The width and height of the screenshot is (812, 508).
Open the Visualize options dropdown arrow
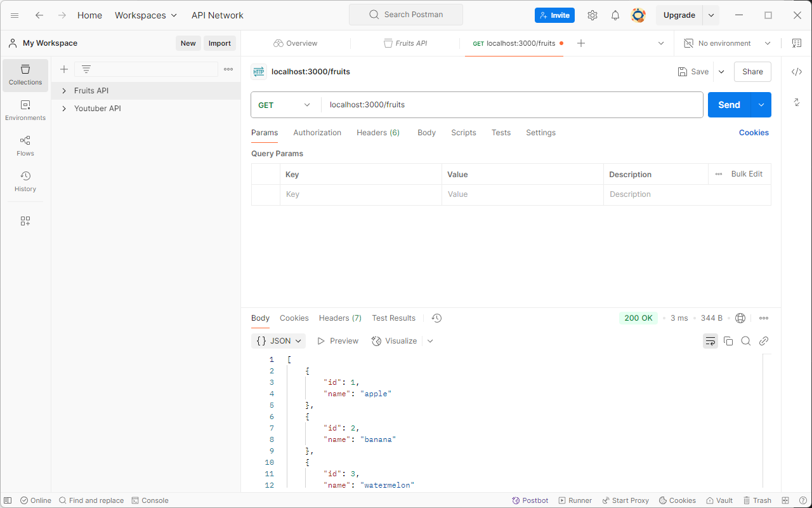pos(430,341)
